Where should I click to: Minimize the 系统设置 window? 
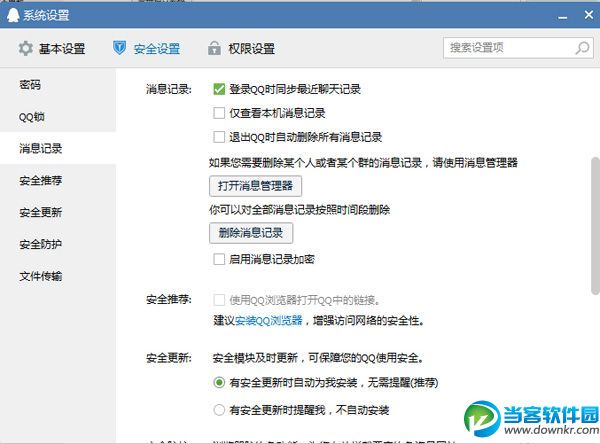click(x=562, y=16)
